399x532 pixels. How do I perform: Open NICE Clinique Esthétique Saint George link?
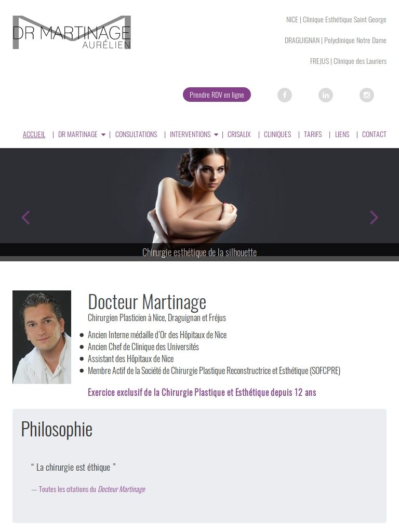[336, 20]
